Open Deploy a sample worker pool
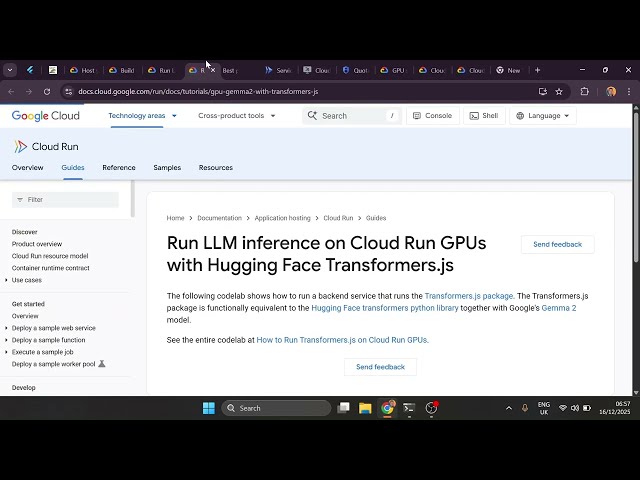 pyautogui.click(x=53, y=364)
